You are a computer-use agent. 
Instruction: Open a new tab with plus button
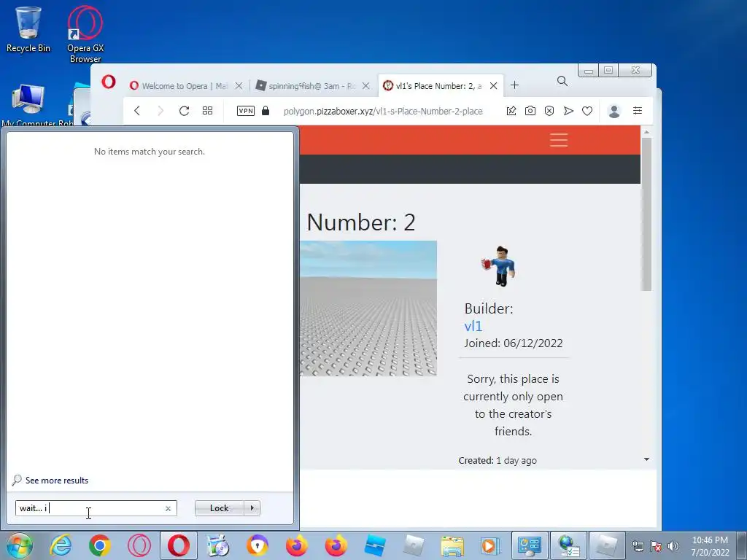click(514, 85)
